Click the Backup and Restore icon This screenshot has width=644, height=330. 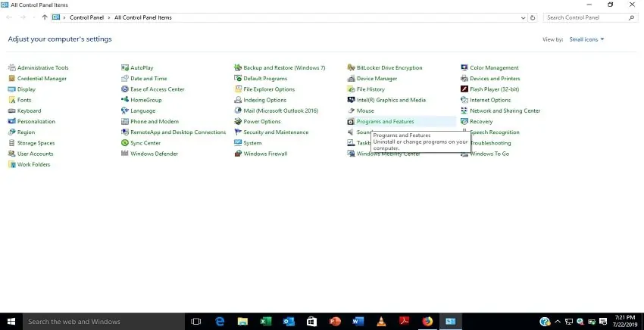(x=238, y=67)
